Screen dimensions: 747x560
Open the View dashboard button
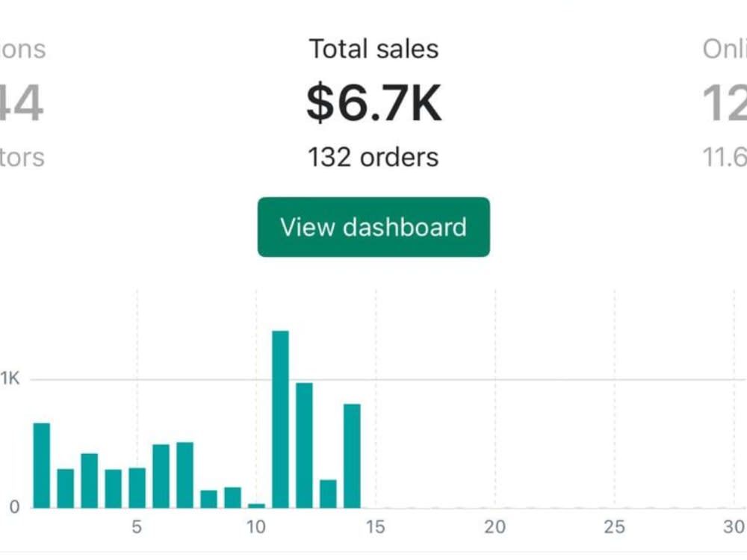373,227
